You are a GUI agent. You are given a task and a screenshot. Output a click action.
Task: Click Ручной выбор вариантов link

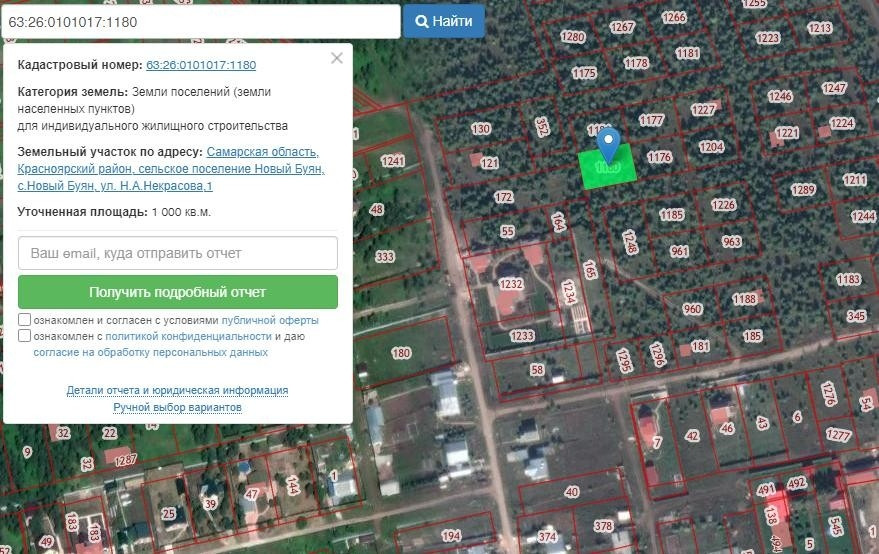click(x=177, y=407)
